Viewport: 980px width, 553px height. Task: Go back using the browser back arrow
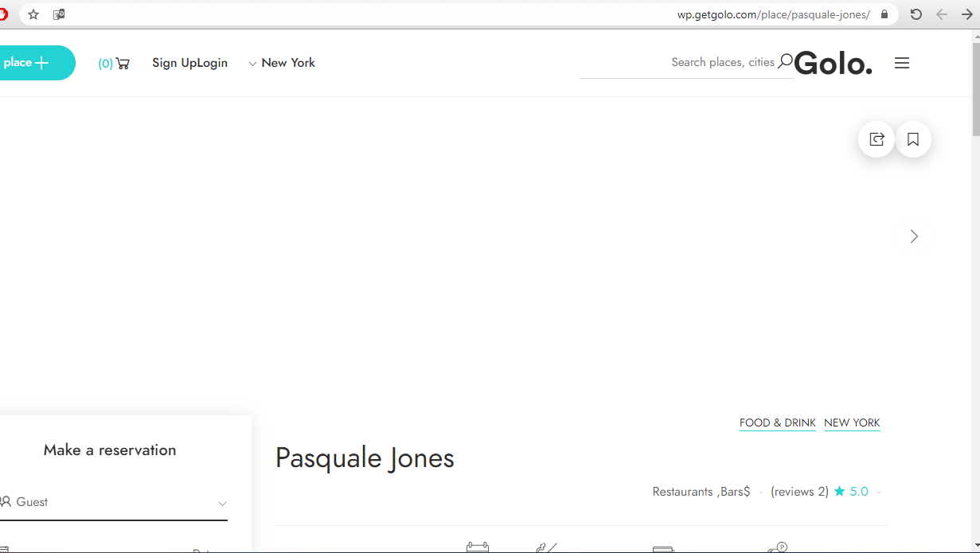coord(942,14)
